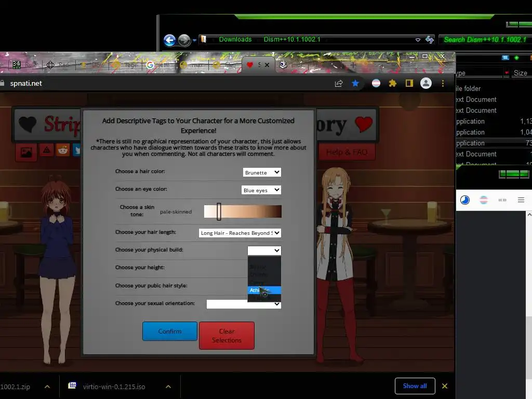The image size is (532, 399).
Task: Open the Type column filter arrow in Explorer
Action: coord(507,73)
